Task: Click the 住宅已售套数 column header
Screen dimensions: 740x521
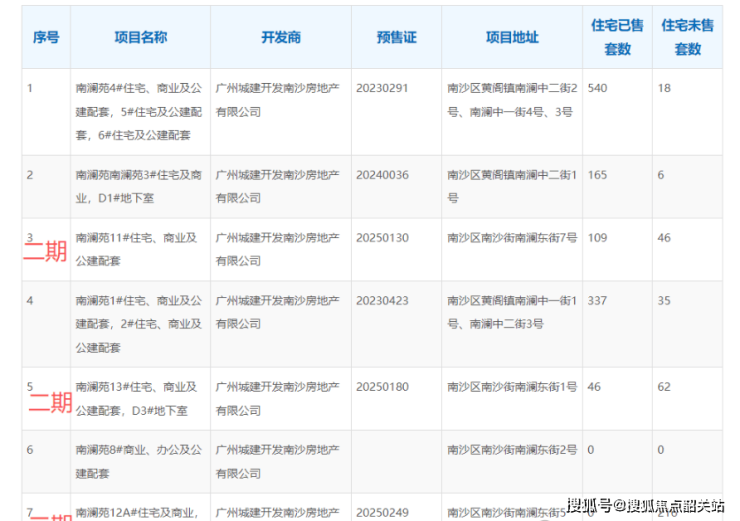Action: click(x=617, y=37)
